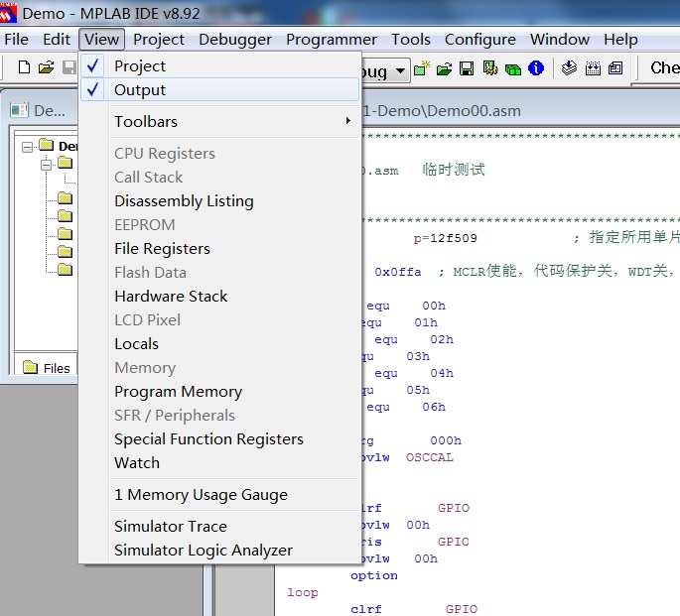
Task: Choose Locals from View menu
Action: 220,344
